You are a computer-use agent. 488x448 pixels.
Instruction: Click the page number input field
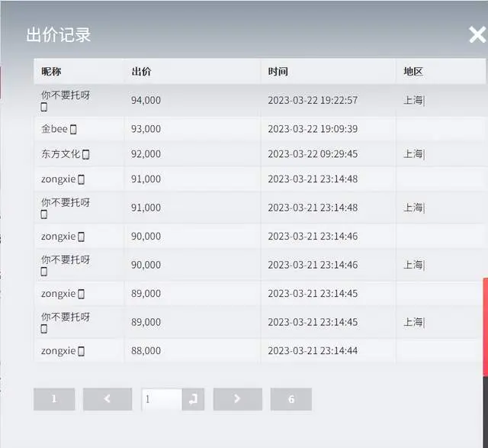pos(162,399)
